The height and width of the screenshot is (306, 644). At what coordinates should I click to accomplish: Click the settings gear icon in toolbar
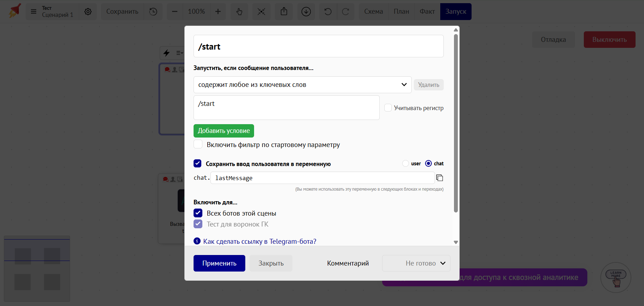[88, 12]
